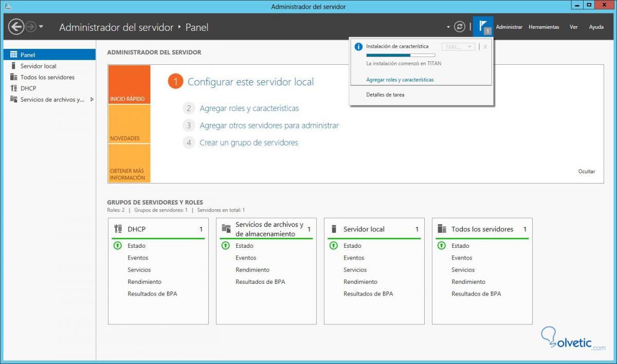The image size is (617, 364).
Task: Open the Servidor local tile header
Action: [x=374, y=229]
